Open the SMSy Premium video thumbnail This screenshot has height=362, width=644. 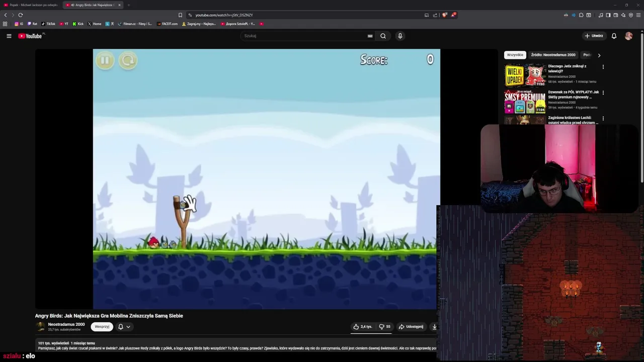click(525, 101)
